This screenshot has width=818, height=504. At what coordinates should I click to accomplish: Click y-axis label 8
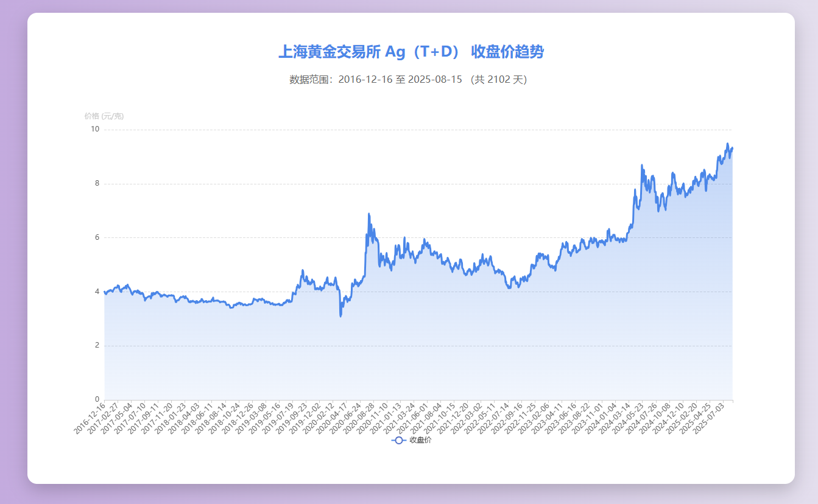[97, 183]
